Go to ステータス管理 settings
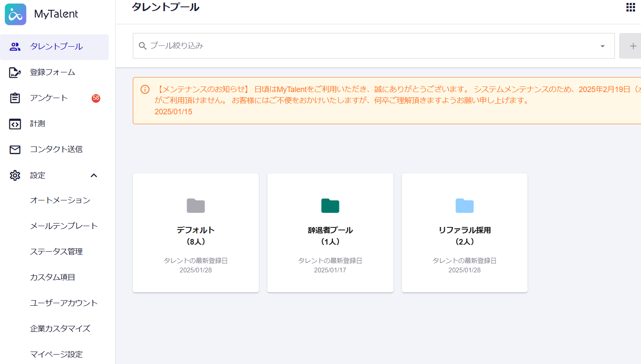Image resolution: width=641 pixels, height=364 pixels. (56, 252)
